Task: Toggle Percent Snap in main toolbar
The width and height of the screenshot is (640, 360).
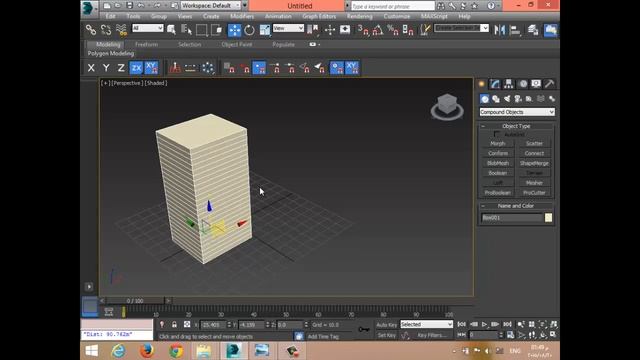Action: tap(393, 30)
